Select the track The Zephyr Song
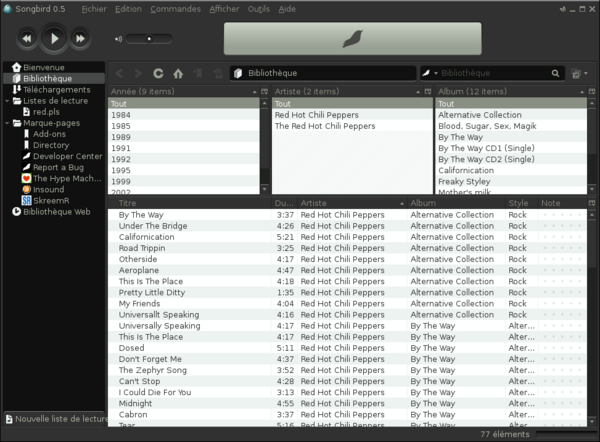 347,370
